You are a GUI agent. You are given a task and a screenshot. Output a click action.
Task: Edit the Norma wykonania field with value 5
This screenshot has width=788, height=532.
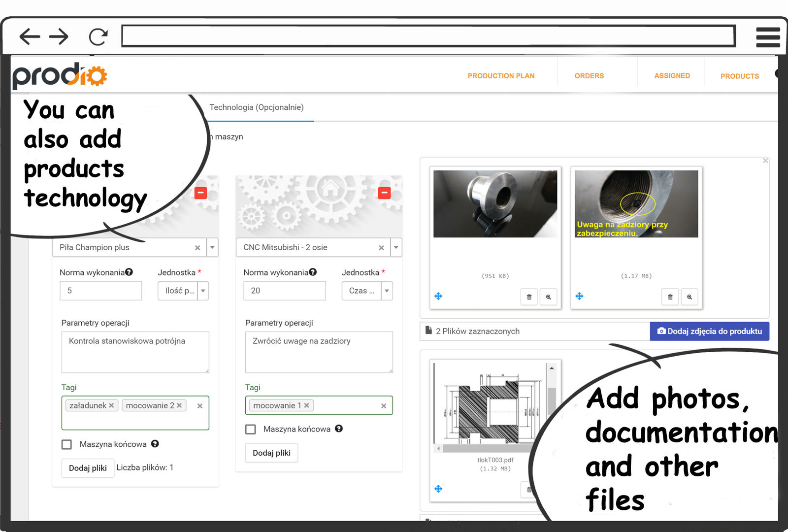(101, 291)
